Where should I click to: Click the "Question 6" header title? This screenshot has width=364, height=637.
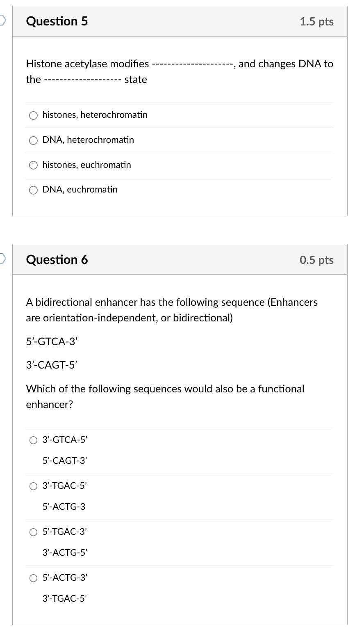[57, 260]
